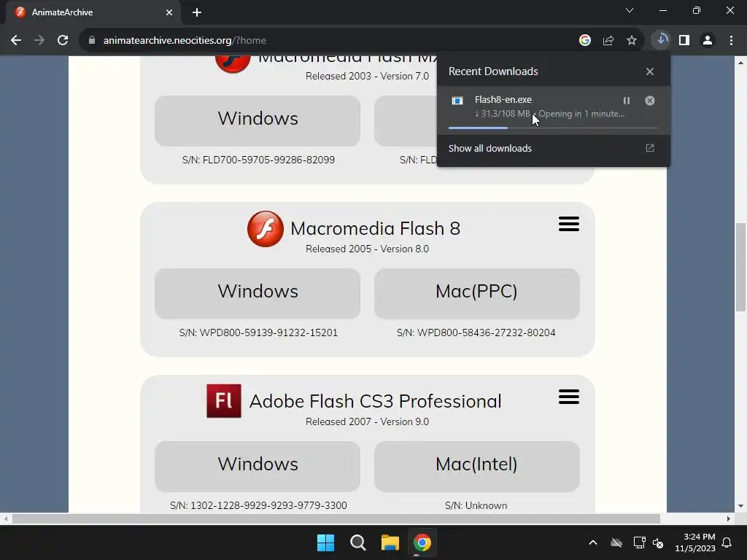Click the browser forward arrow
The width and height of the screenshot is (747, 560).
point(39,41)
